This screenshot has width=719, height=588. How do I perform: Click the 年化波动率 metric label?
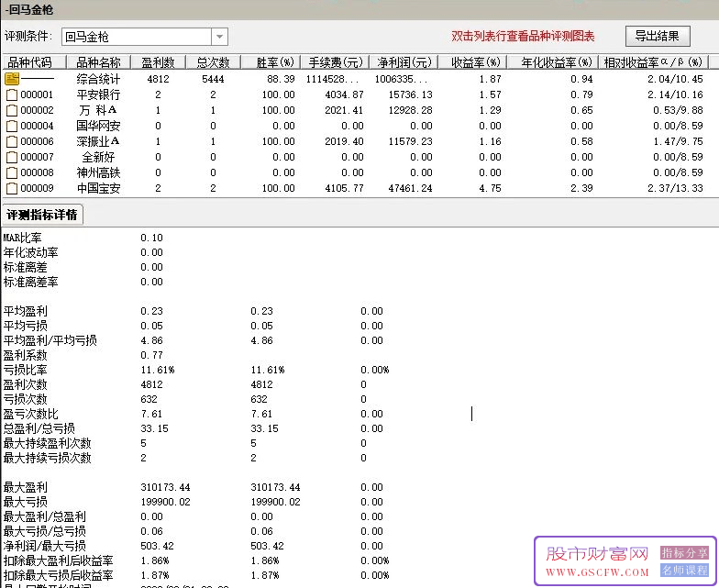31,252
